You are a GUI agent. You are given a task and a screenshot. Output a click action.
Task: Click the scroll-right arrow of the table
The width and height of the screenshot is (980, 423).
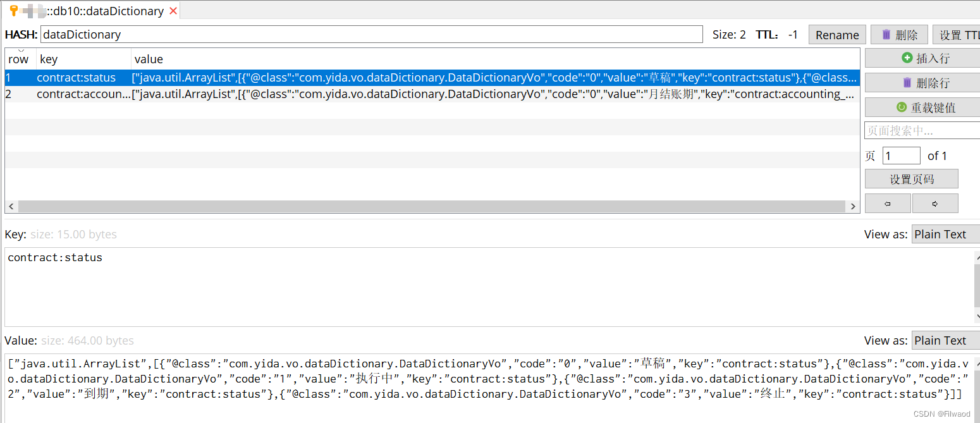[853, 206]
